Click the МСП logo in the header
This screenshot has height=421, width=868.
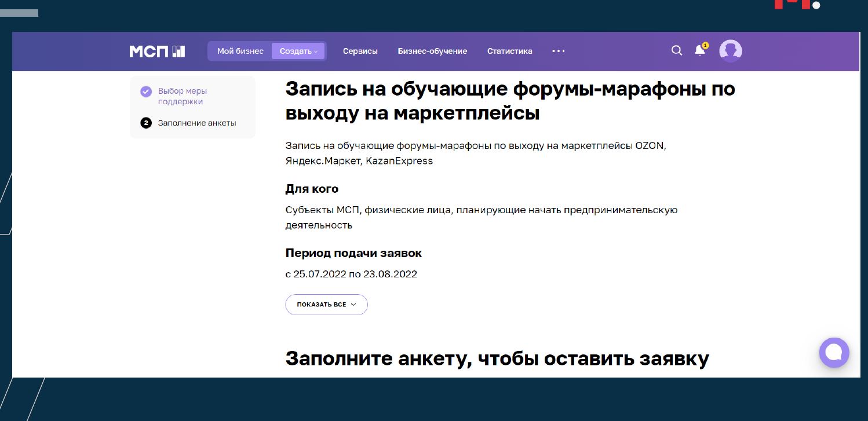(157, 51)
